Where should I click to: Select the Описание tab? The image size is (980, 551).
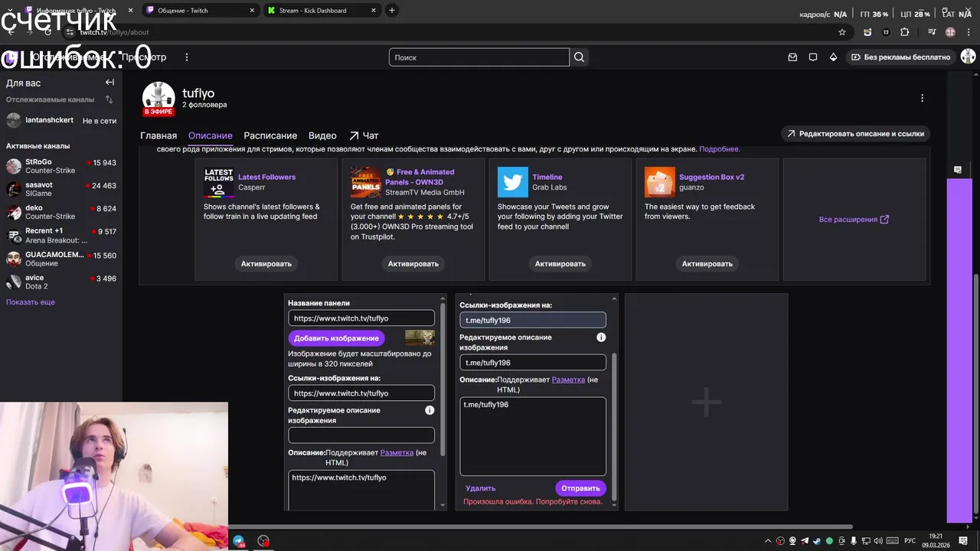(211, 135)
